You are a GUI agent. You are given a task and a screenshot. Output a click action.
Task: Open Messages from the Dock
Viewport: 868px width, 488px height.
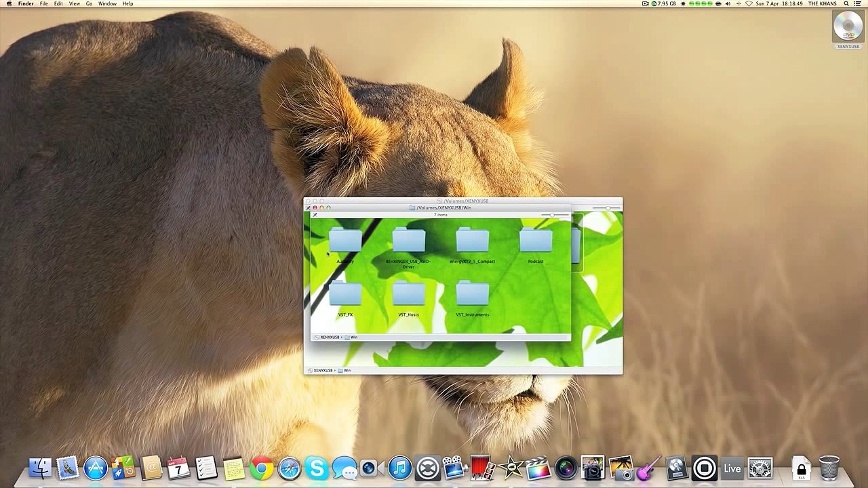344,468
